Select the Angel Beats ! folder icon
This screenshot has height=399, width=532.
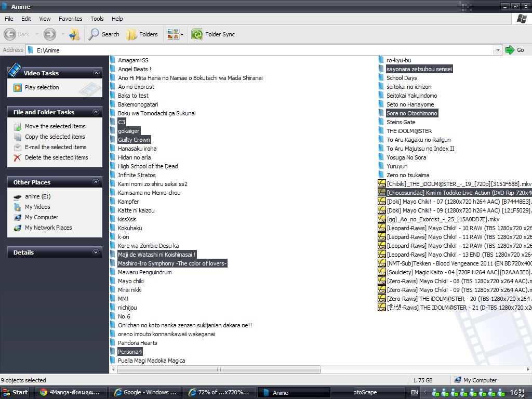[113, 69]
